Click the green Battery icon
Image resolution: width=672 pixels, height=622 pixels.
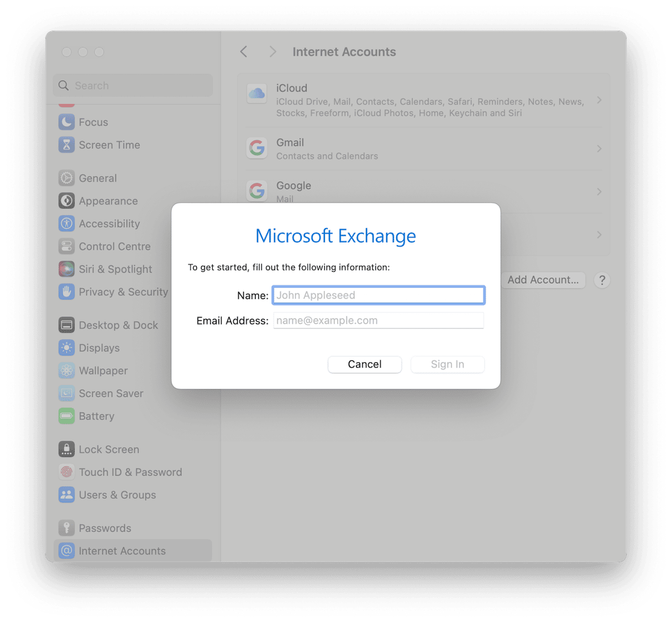point(66,416)
